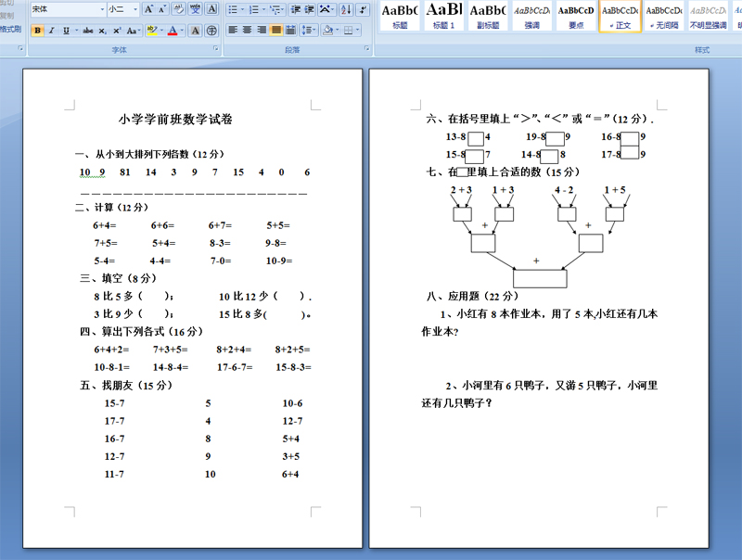Expand the shading color dropdown arrow
This screenshot has height=560, width=742.
point(337,31)
